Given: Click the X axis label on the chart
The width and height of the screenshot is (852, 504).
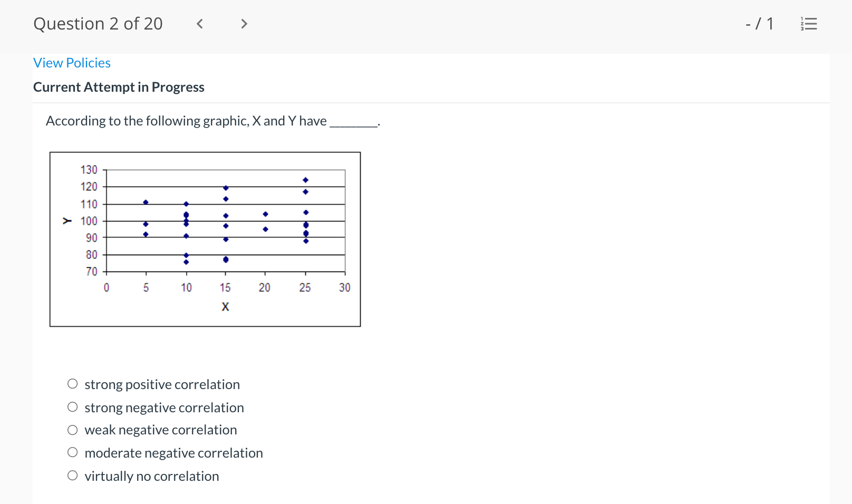Looking at the screenshot, I should click(225, 306).
